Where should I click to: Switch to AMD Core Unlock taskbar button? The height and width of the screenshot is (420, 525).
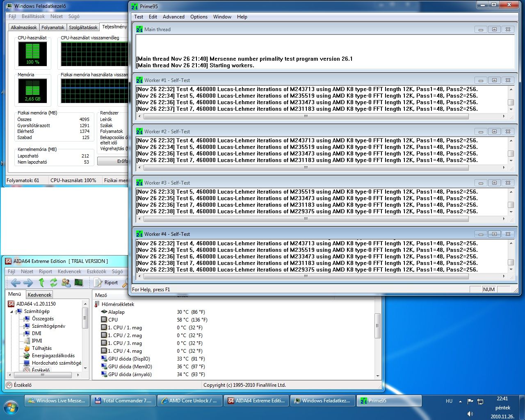pos(189,401)
